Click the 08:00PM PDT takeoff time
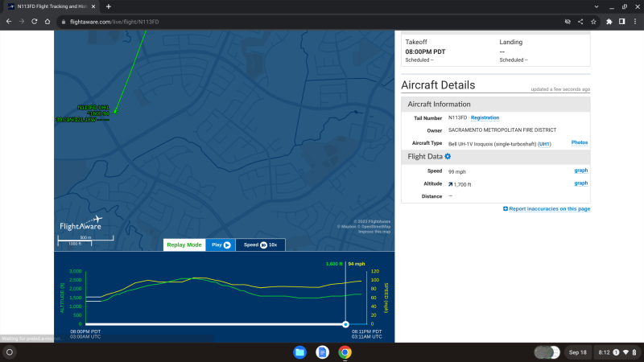Viewport: 644px width, 362px height. 425,51
